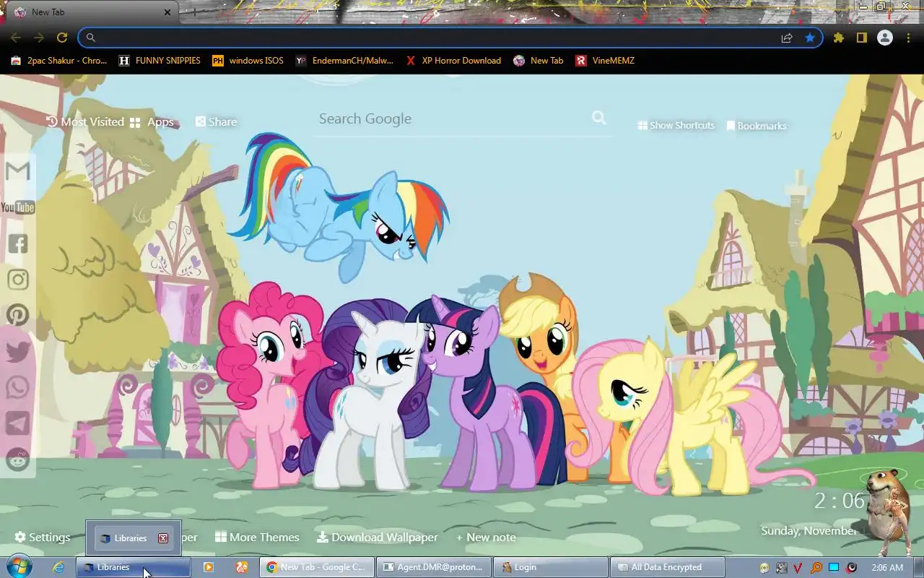This screenshot has height=578, width=924.
Task: Click Share on the new tab page
Action: [x=216, y=121]
